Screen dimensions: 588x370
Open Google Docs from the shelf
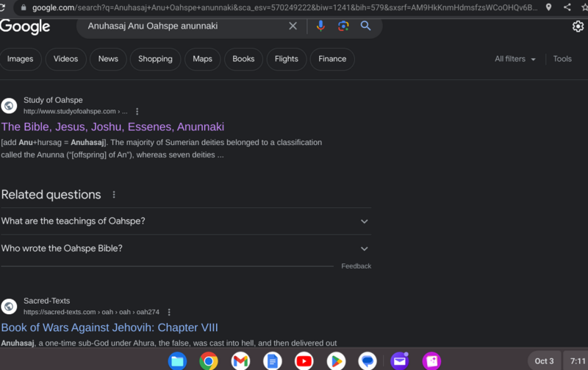tap(273, 361)
